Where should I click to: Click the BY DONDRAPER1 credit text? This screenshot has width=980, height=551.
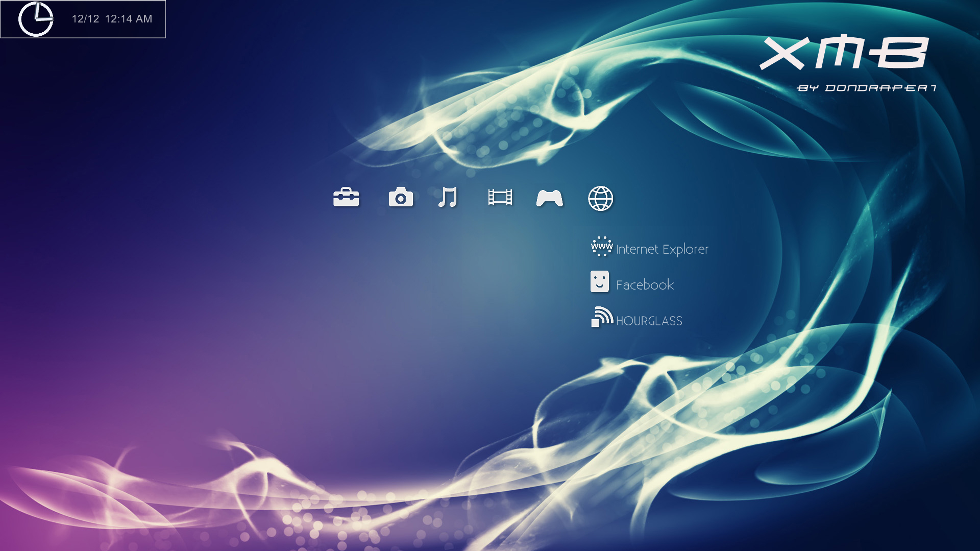[x=867, y=88]
